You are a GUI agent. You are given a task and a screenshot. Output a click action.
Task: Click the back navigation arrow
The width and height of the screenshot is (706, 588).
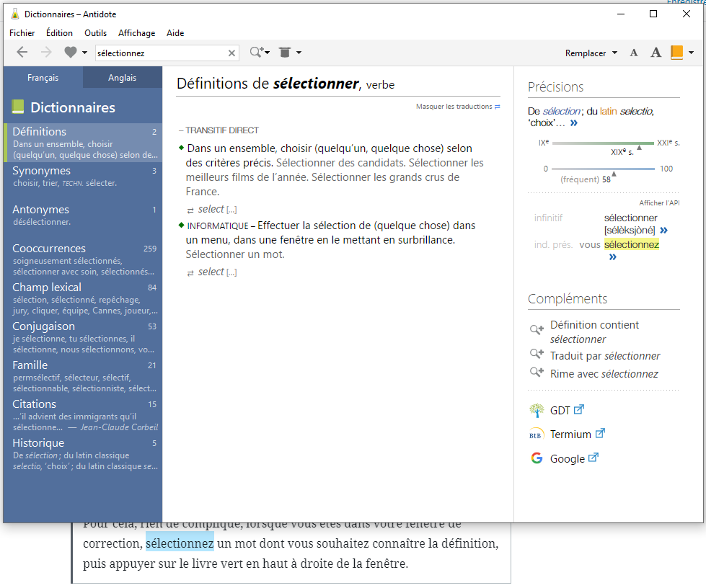(x=22, y=53)
